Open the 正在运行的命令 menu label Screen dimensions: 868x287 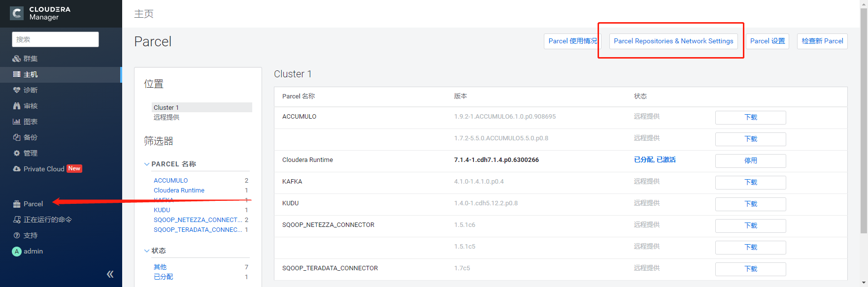tap(48, 220)
